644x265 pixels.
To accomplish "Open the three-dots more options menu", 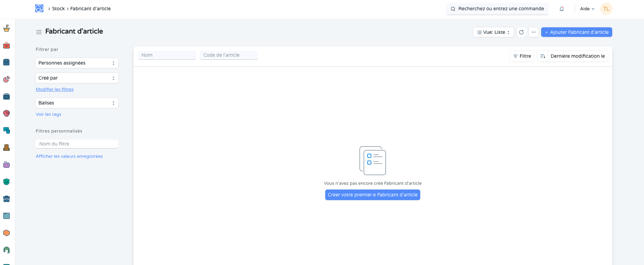I will [533, 32].
